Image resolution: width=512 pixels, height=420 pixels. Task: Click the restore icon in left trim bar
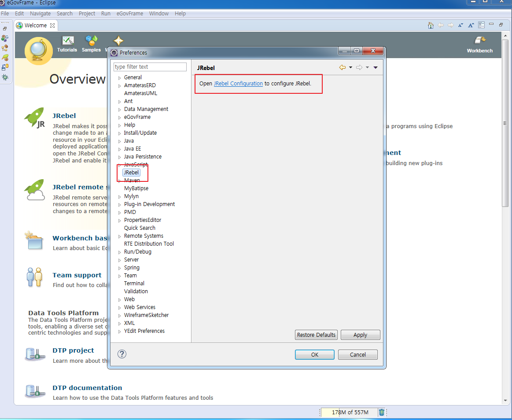pyautogui.click(x=5, y=29)
